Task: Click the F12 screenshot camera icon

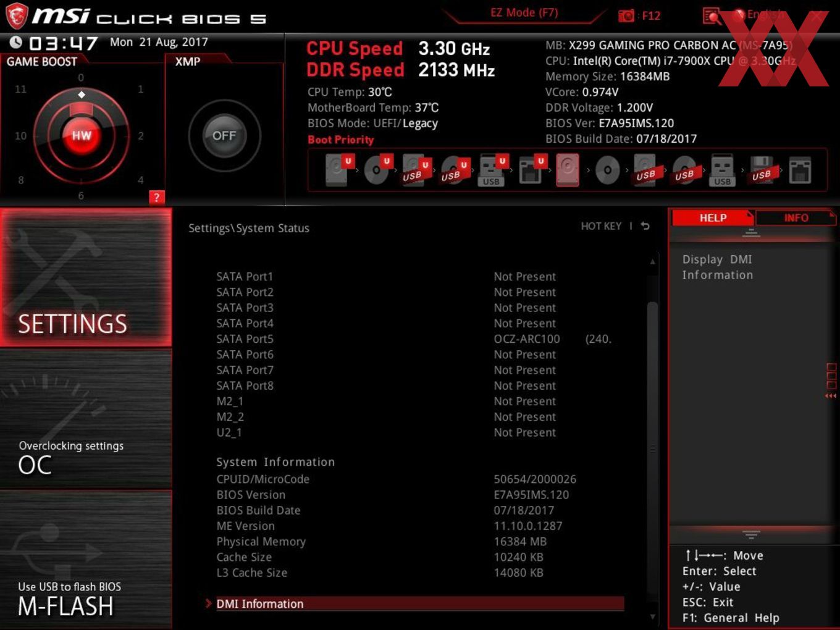Action: point(626,15)
